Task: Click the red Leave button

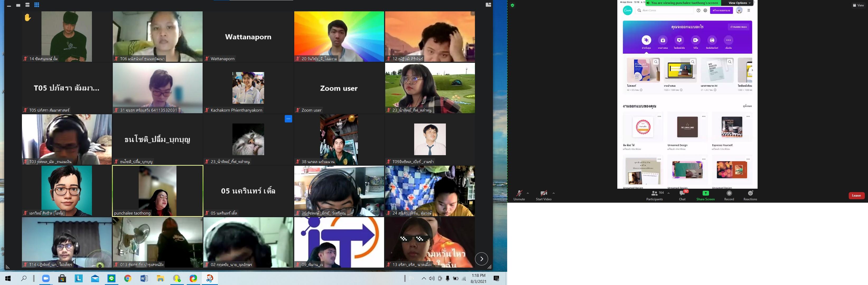Action: pos(857,196)
